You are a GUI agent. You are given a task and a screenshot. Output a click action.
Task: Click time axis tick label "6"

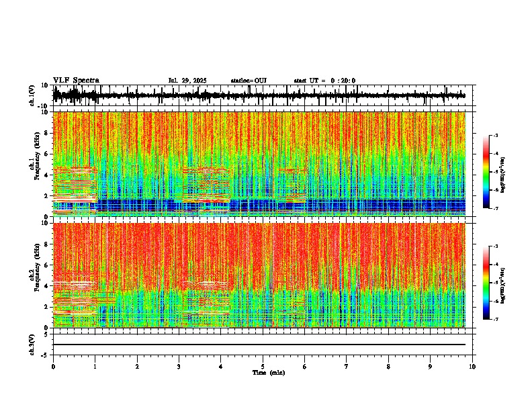tap(305, 367)
